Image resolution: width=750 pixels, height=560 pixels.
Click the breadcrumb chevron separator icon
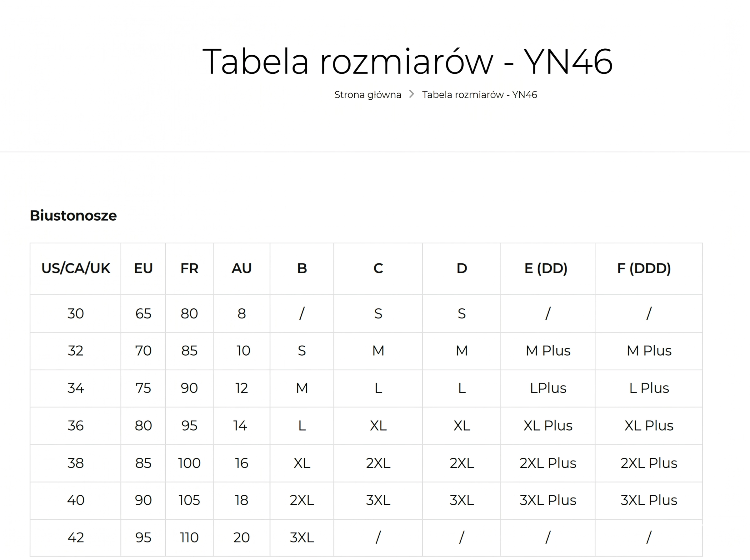coord(412,94)
